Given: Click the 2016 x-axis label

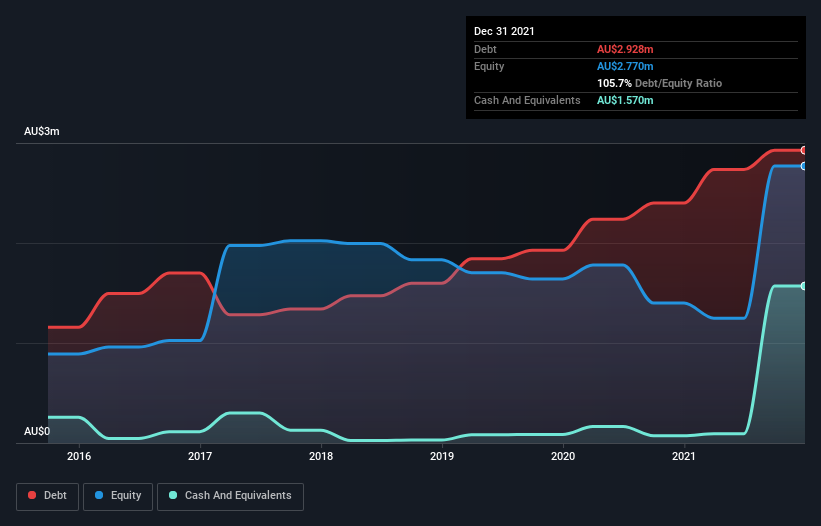Looking at the screenshot, I should (x=79, y=456).
